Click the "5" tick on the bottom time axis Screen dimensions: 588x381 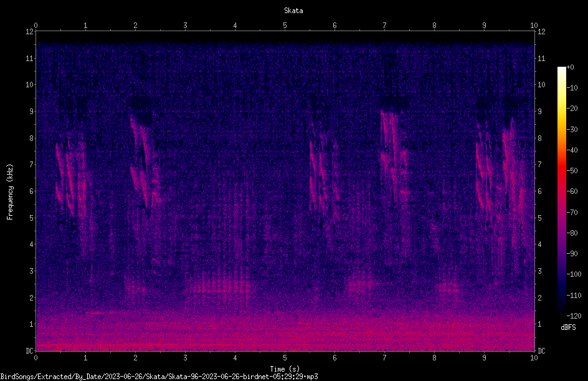pos(285,358)
